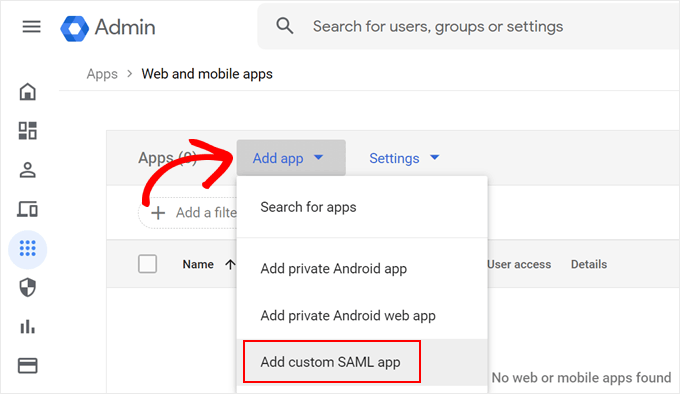Click the Admin title text

pos(125,27)
